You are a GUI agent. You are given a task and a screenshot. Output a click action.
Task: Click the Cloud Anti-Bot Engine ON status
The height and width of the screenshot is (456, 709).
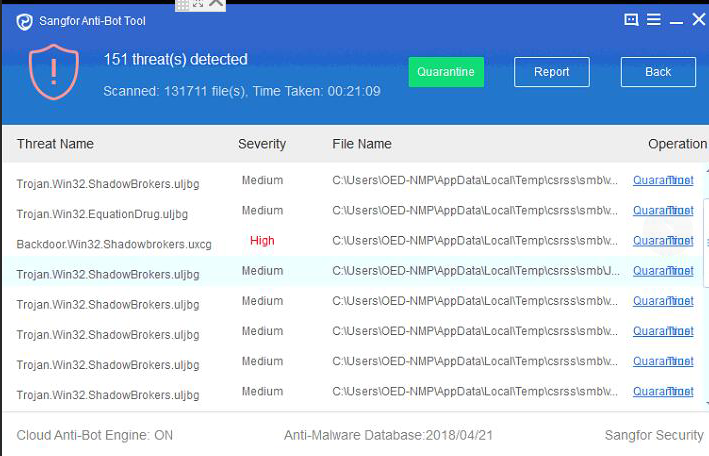tap(95, 435)
